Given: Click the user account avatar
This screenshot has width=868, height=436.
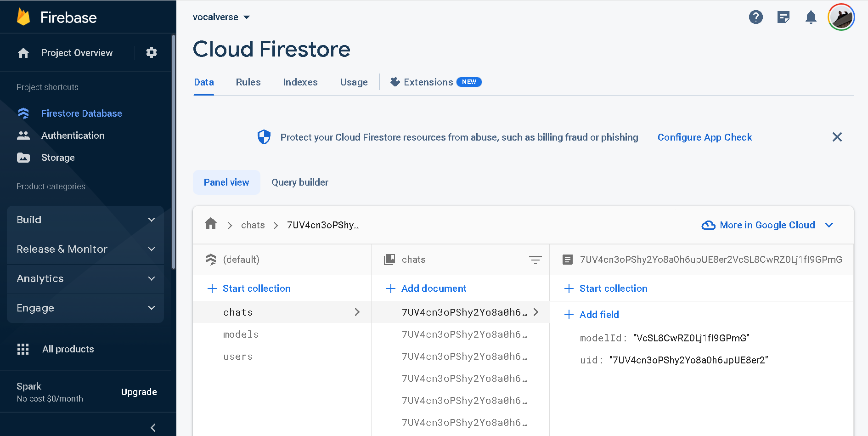Looking at the screenshot, I should [x=841, y=17].
